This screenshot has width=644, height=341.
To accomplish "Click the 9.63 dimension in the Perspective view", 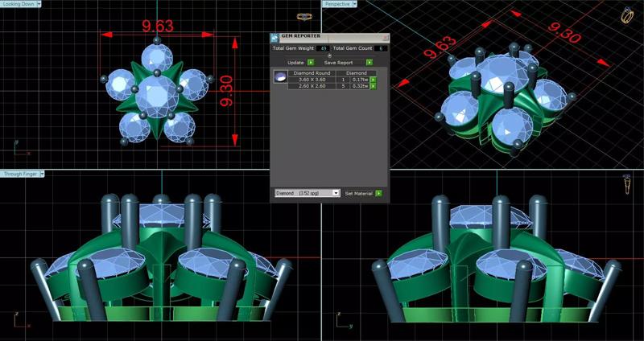I will point(440,47).
